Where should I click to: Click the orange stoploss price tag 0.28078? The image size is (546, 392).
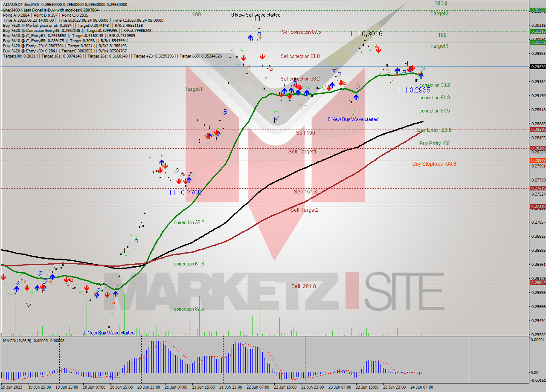pyautogui.click(x=537, y=160)
